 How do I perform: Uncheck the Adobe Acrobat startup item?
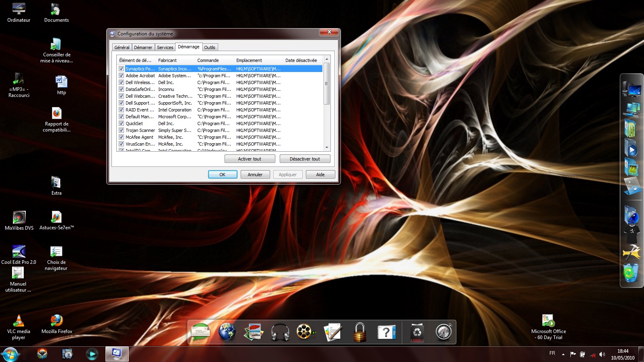coord(121,76)
